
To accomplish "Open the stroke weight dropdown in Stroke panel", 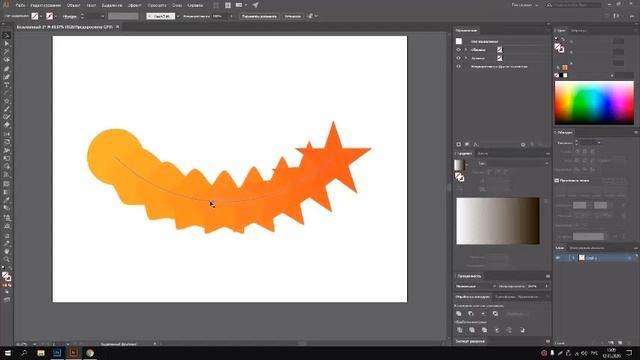I will (599, 142).
